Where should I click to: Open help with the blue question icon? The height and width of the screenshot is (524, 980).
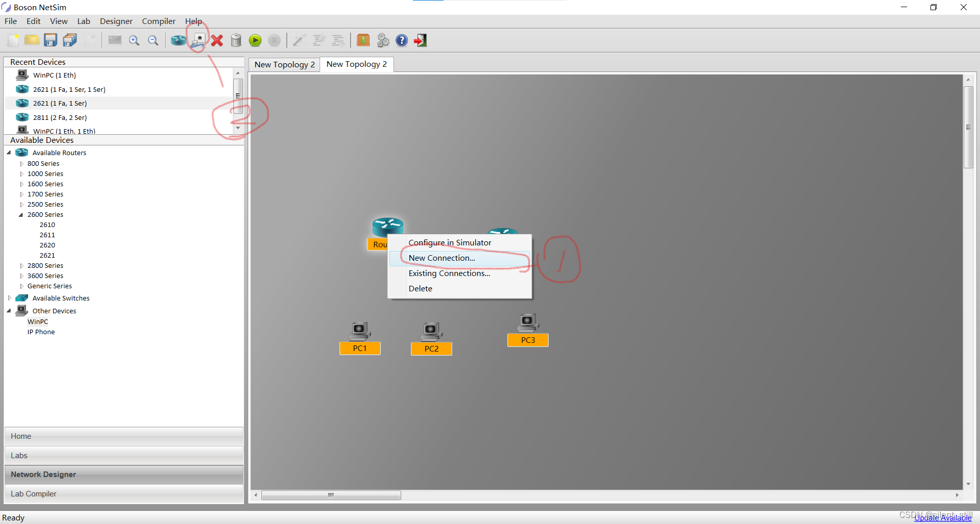[x=402, y=40]
